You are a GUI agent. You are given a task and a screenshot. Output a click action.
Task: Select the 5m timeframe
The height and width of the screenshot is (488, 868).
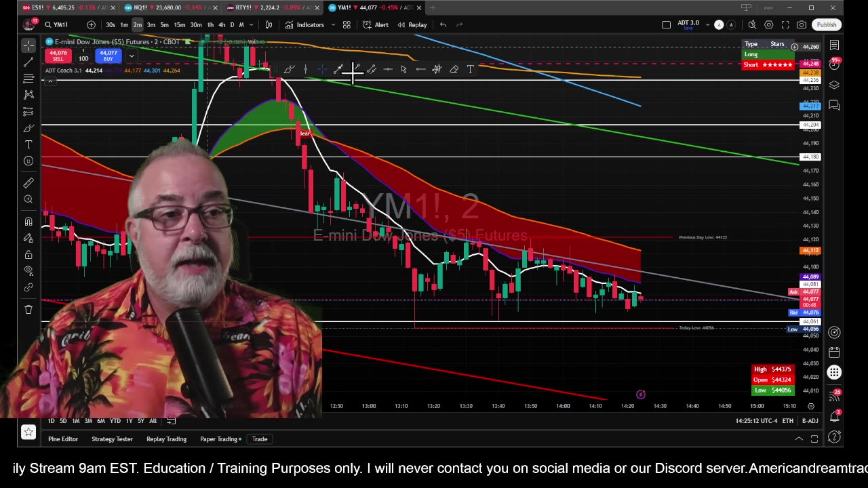coord(164,25)
